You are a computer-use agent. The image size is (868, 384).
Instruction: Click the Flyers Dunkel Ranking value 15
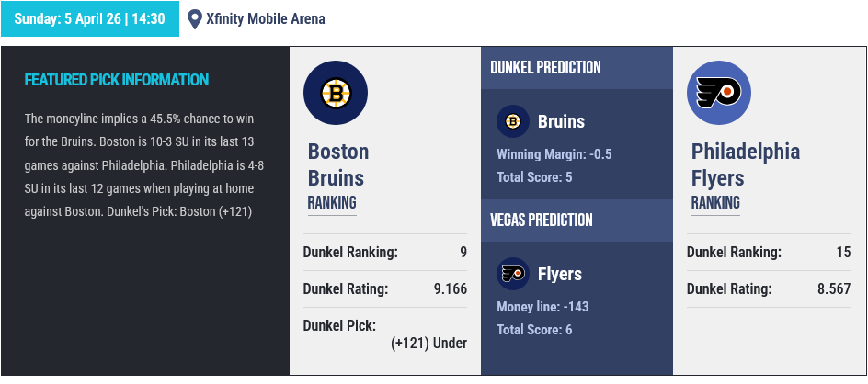pyautogui.click(x=843, y=252)
